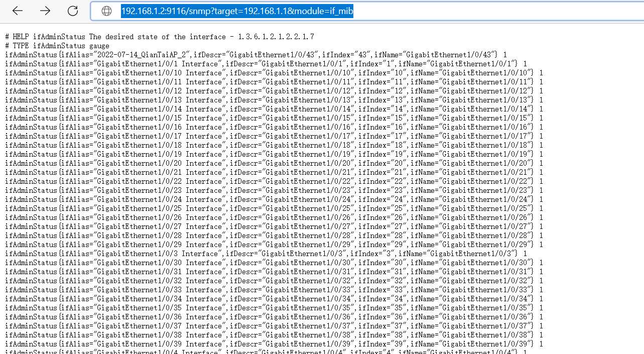Click the GigabitEthernet1/0/33 metric line
The image size is (644, 354).
(274, 290)
